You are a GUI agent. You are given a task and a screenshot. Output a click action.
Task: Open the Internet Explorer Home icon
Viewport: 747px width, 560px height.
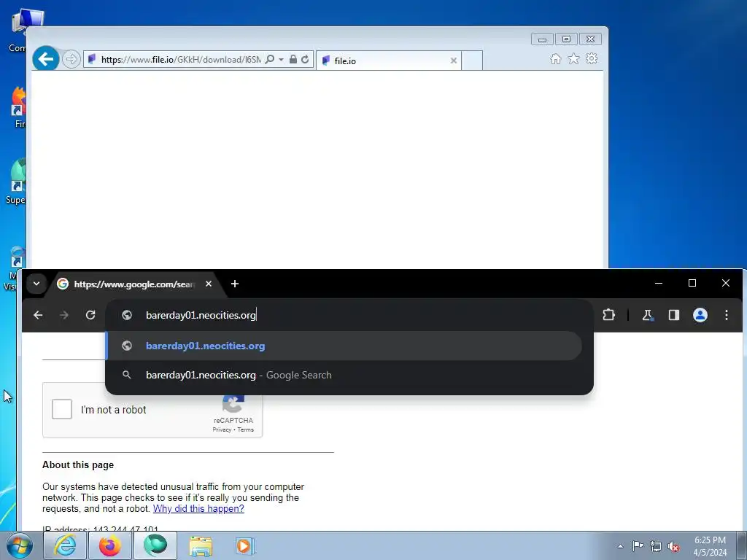coord(555,59)
